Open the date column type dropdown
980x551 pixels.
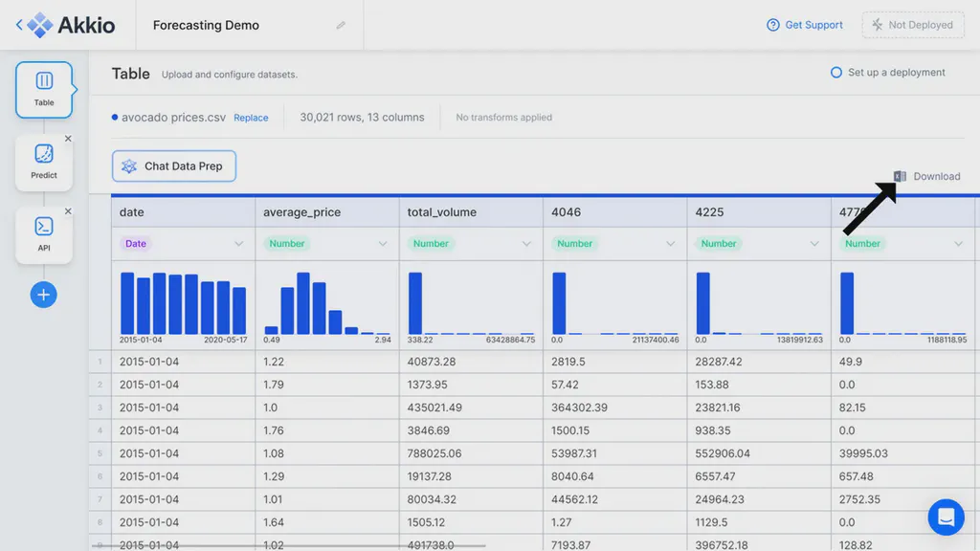[238, 243]
